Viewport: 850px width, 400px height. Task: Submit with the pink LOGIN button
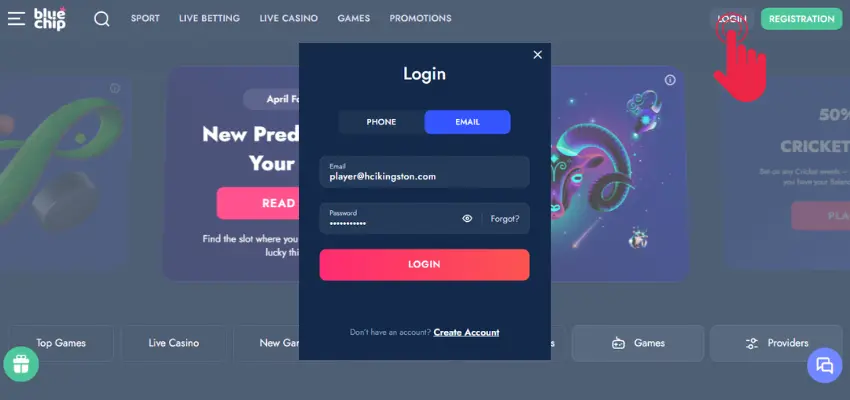pyautogui.click(x=424, y=264)
